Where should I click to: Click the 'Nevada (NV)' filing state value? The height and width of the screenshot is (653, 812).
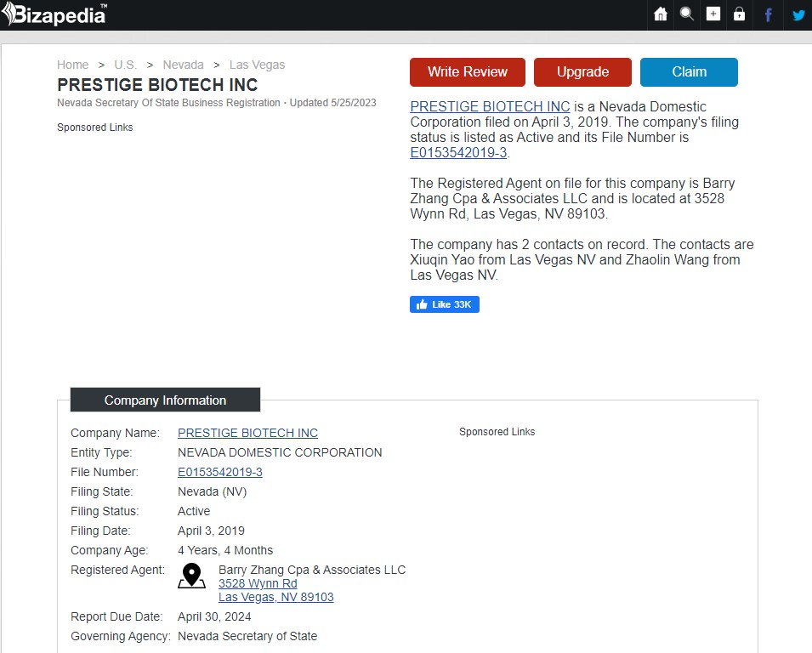tap(213, 491)
